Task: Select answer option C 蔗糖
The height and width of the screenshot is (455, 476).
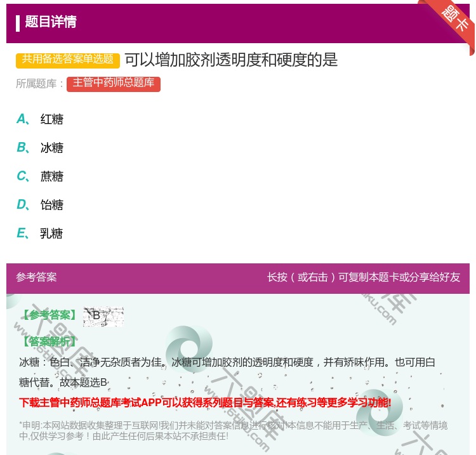Action: (40, 176)
